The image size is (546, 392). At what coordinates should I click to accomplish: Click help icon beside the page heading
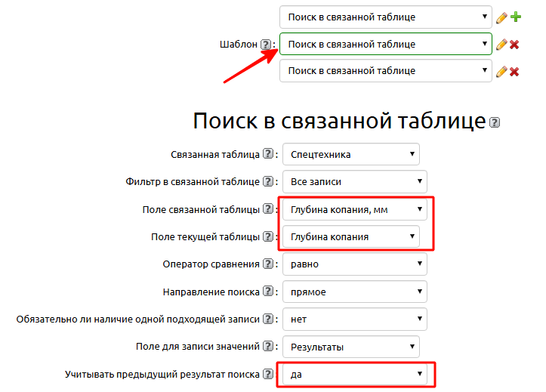click(495, 122)
